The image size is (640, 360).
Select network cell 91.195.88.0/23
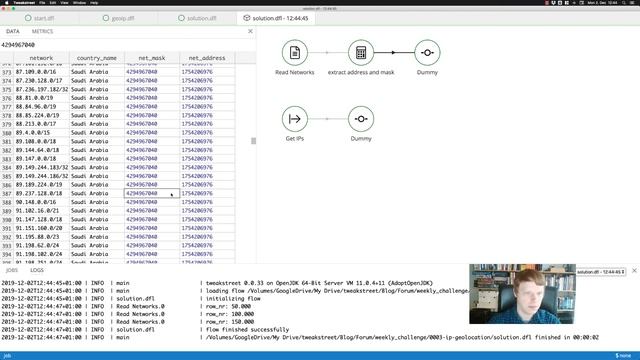click(x=41, y=237)
